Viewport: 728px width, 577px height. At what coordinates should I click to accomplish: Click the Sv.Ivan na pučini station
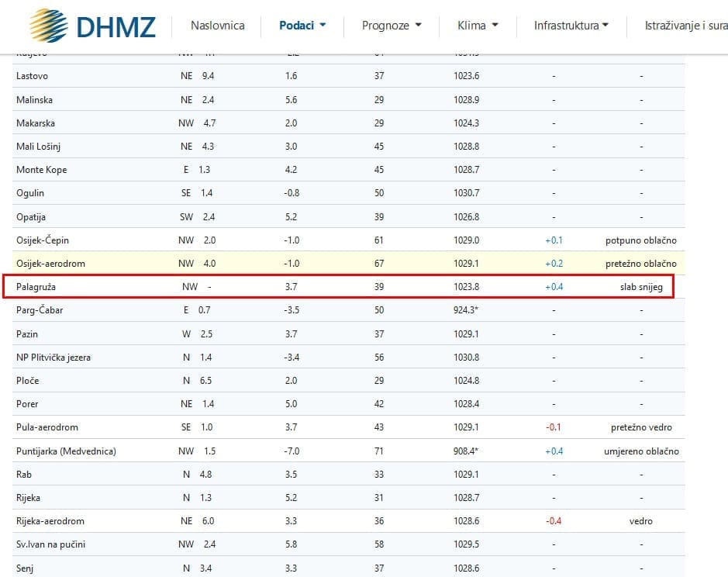pyautogui.click(x=51, y=544)
